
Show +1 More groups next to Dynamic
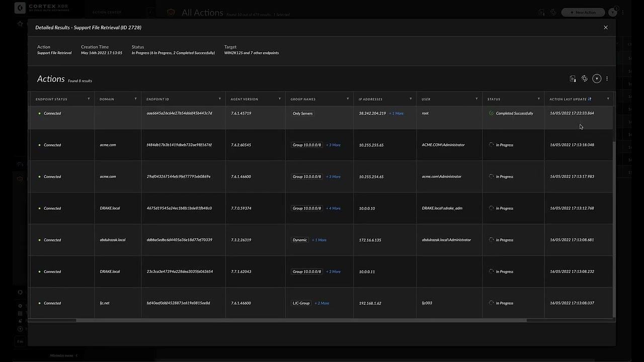319,240
